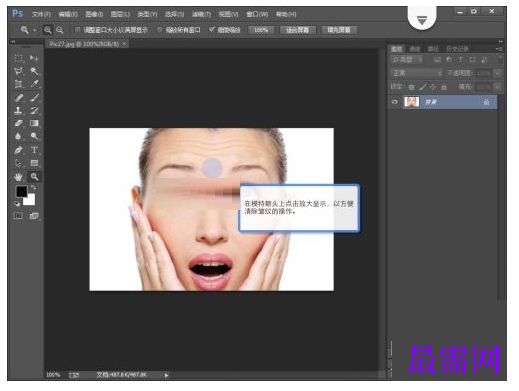Choose Zoom In mode in options bar

[x=48, y=30]
